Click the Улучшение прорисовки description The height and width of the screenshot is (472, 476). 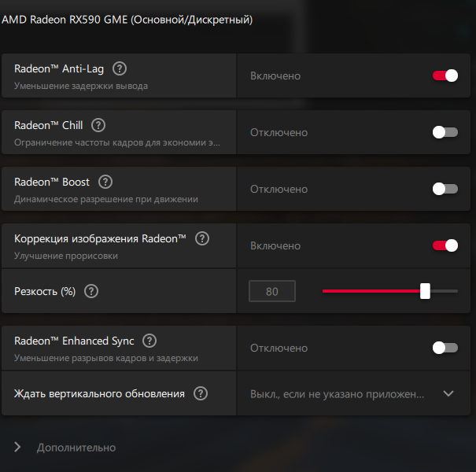[66, 256]
